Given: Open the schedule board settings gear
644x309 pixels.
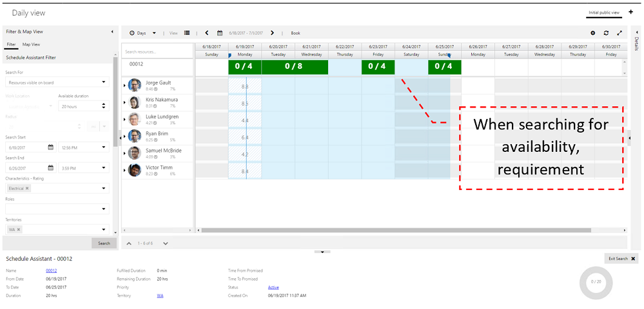Looking at the screenshot, I should click(x=593, y=33).
